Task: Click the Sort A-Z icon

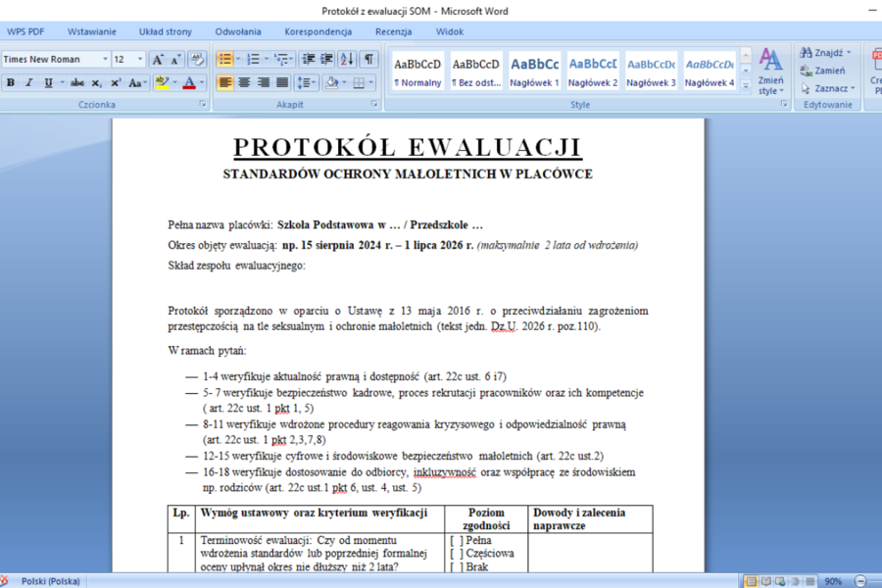Action: (347, 59)
